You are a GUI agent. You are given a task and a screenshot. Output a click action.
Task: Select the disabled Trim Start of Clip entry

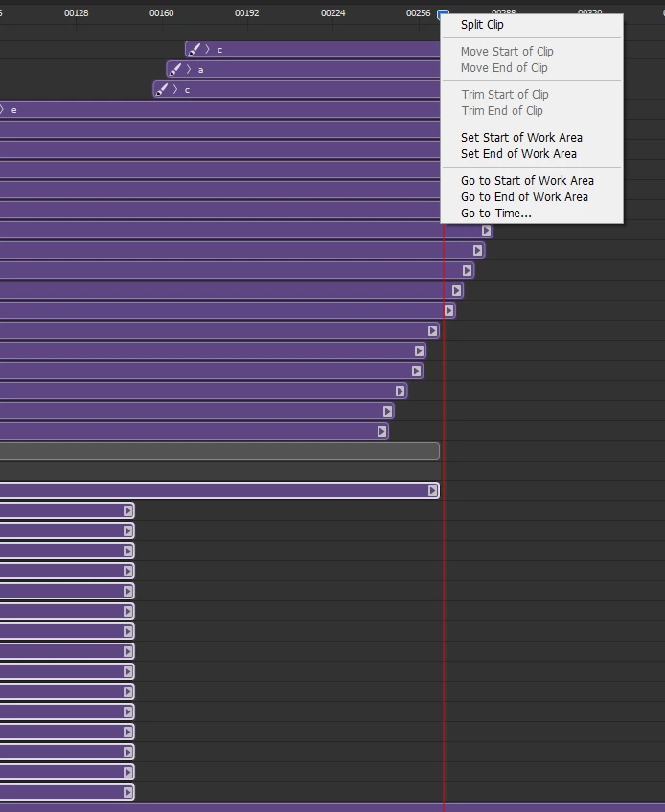tap(505, 94)
